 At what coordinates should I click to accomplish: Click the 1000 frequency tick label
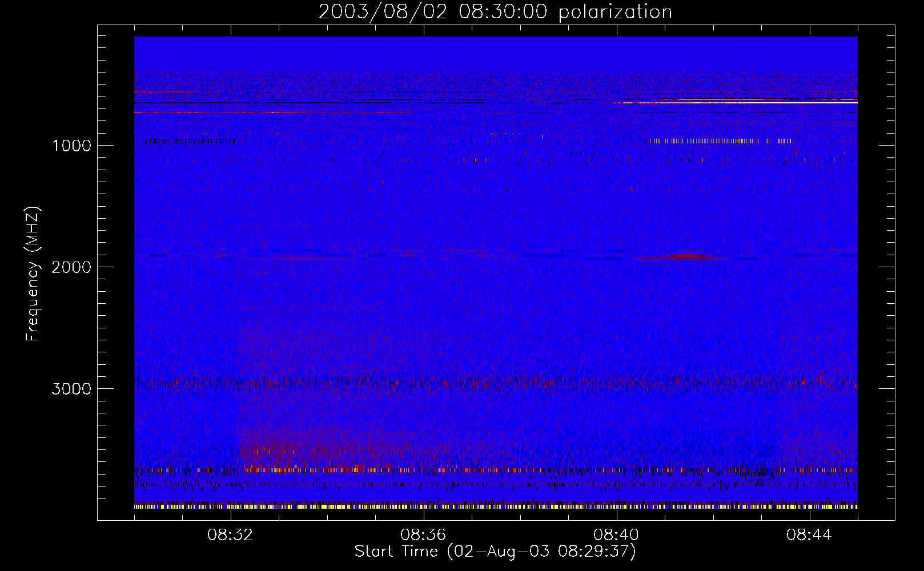pyautogui.click(x=71, y=146)
